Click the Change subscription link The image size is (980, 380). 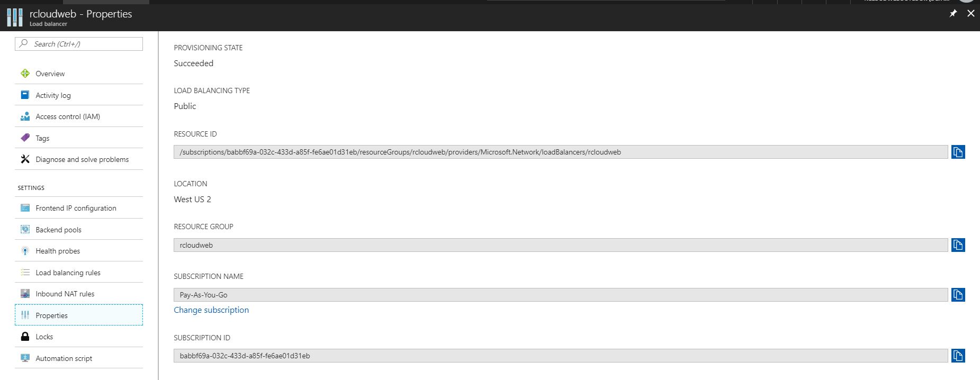pyautogui.click(x=211, y=310)
